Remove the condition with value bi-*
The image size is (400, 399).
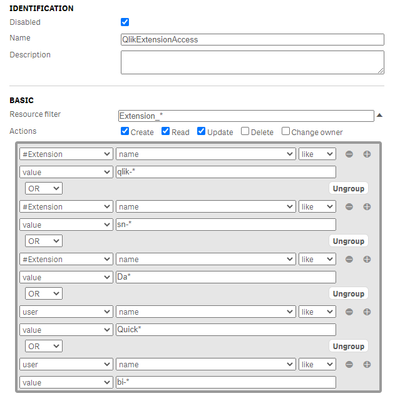click(349, 364)
